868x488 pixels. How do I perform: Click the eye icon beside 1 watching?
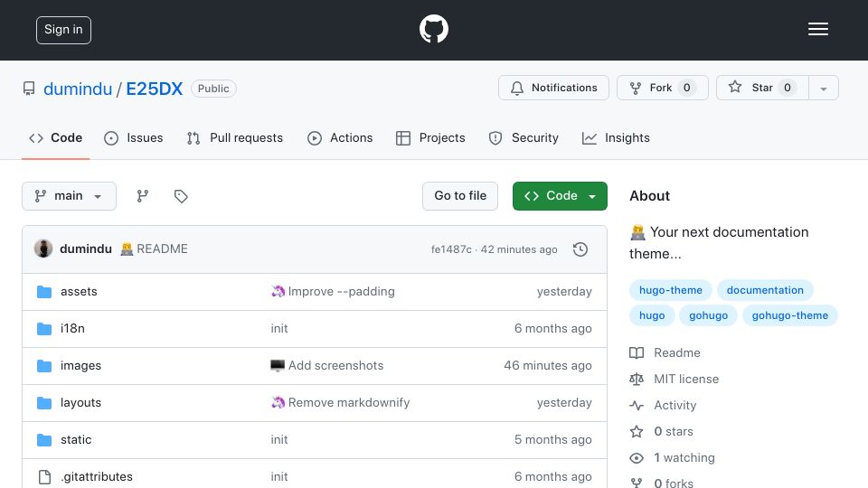coord(637,458)
